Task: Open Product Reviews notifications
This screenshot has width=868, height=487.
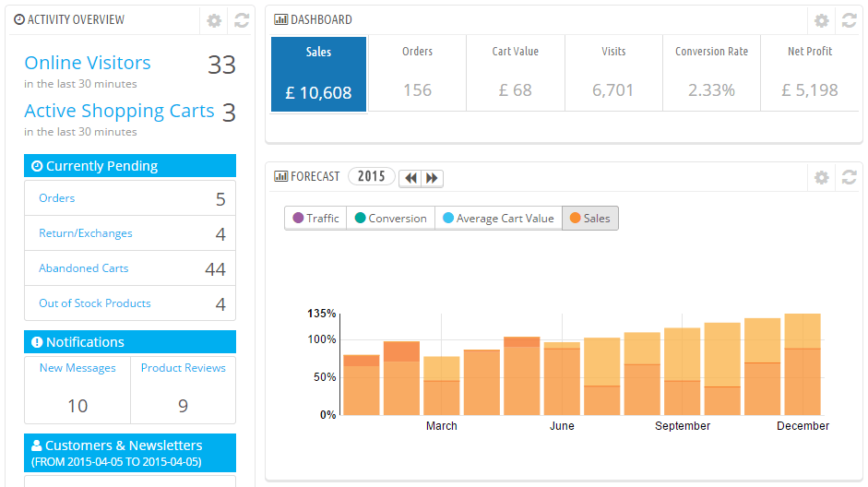Action: coord(184,368)
